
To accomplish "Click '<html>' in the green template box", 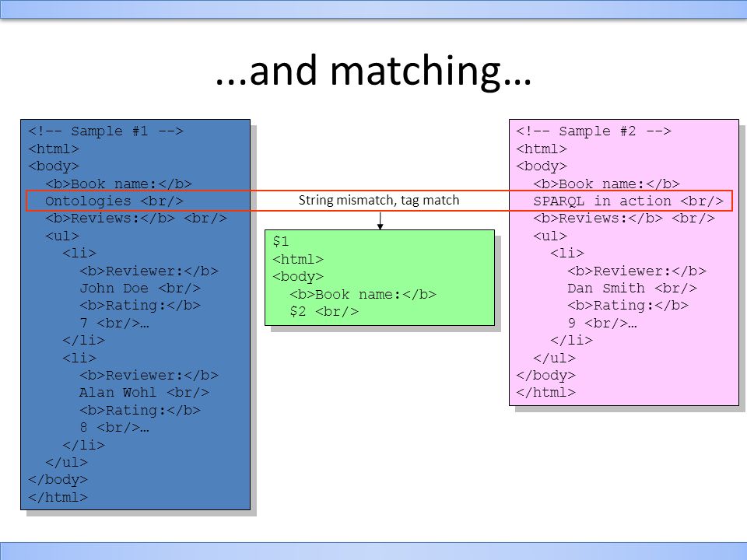I will coord(298,259).
